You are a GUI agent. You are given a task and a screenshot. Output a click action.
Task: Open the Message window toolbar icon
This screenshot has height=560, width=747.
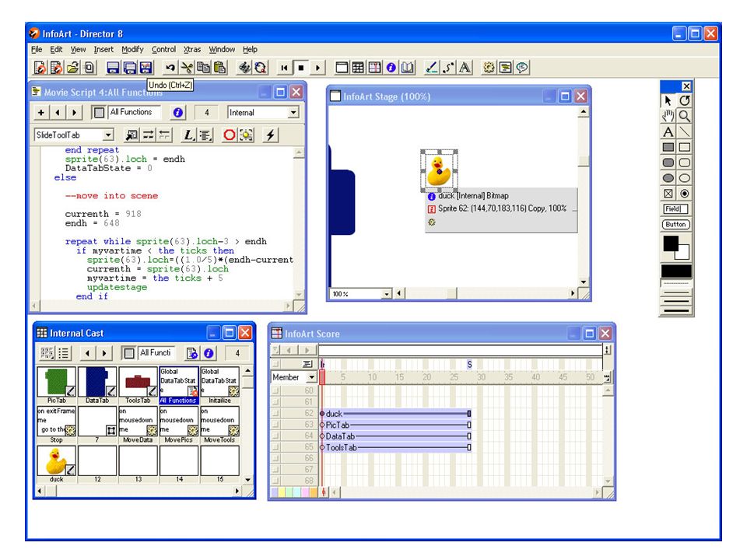pyautogui.click(x=522, y=68)
